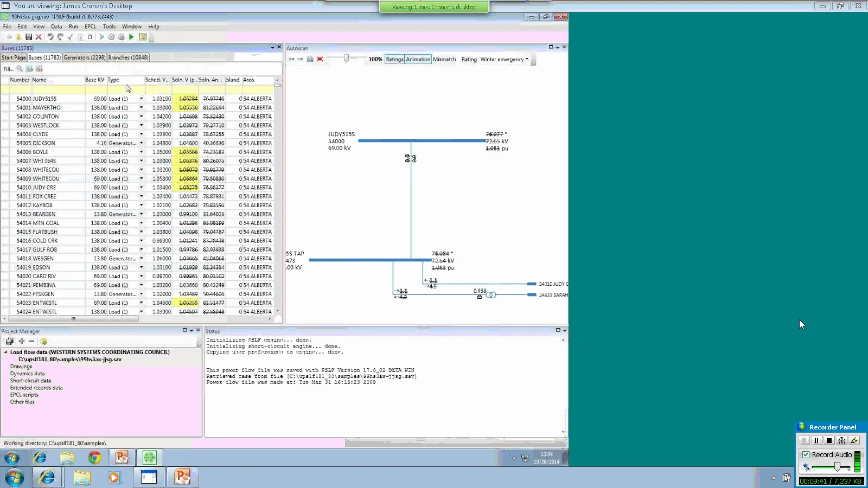Image resolution: width=868 pixels, height=488 pixels.
Task: Uncheck the Record Audio checkbox
Action: [806, 454]
